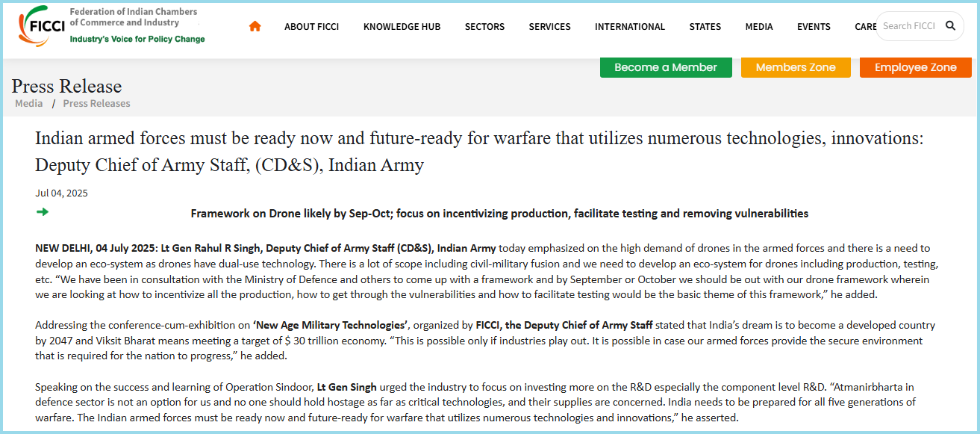This screenshot has width=980, height=434.
Task: Click the Framework on Drone subheading
Action: (x=499, y=213)
